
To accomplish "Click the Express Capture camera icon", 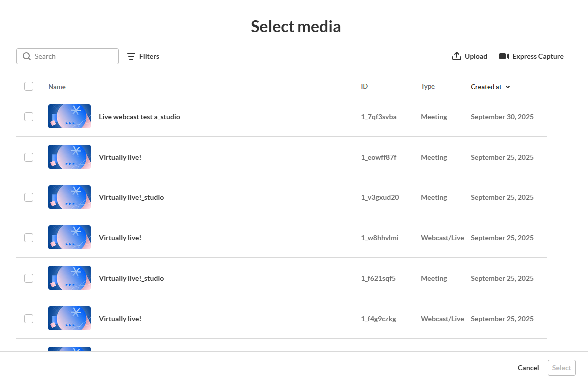I will pyautogui.click(x=504, y=56).
